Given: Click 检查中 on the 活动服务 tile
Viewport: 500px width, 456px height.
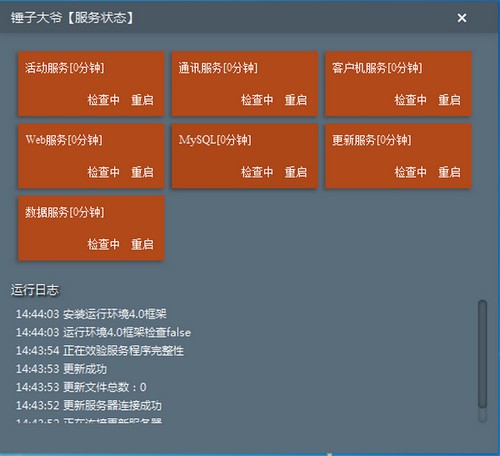Looking at the screenshot, I should 103,100.
